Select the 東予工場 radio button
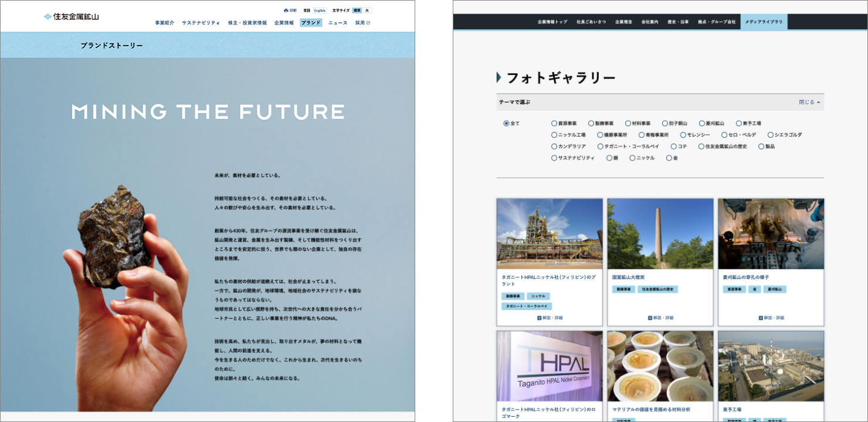 tap(738, 124)
